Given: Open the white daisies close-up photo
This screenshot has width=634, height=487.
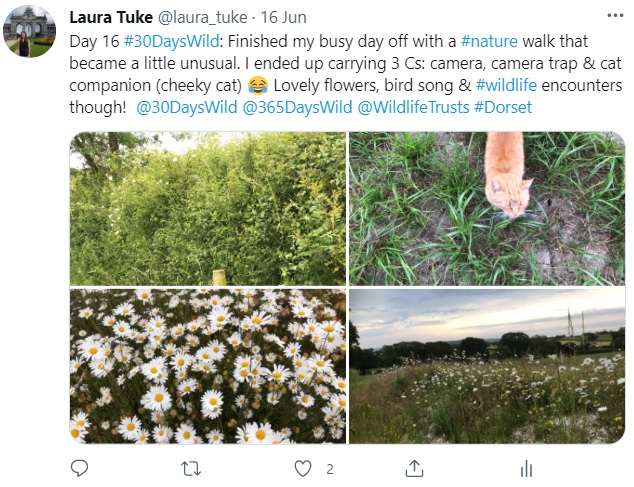Looking at the screenshot, I should 208,366.
